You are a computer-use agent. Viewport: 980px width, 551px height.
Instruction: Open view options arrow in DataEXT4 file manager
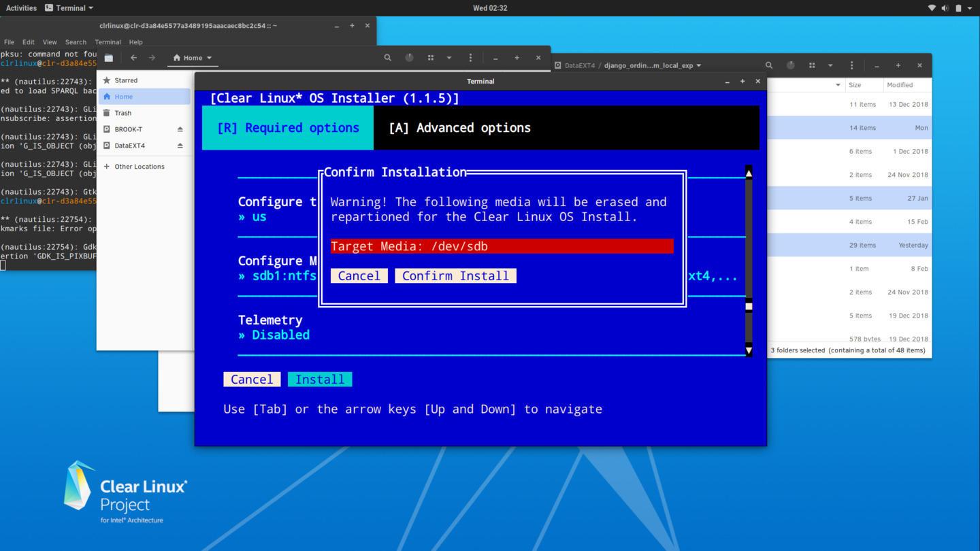coord(830,65)
